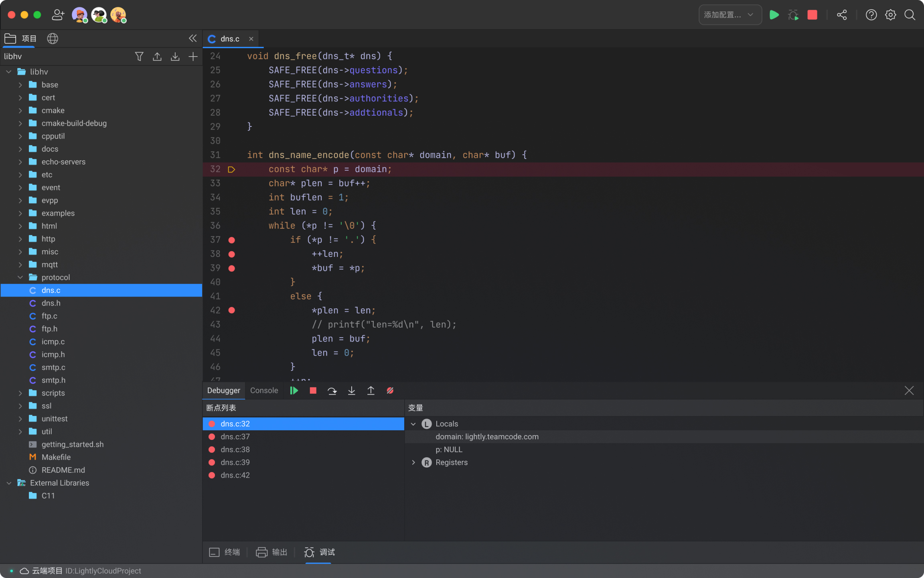Expand the Registers variables group

413,462
